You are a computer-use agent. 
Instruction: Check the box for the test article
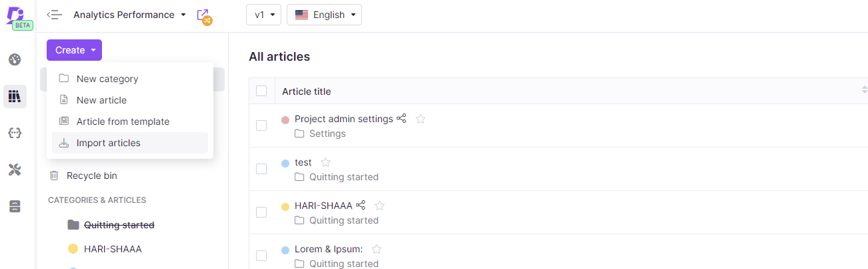tap(261, 169)
